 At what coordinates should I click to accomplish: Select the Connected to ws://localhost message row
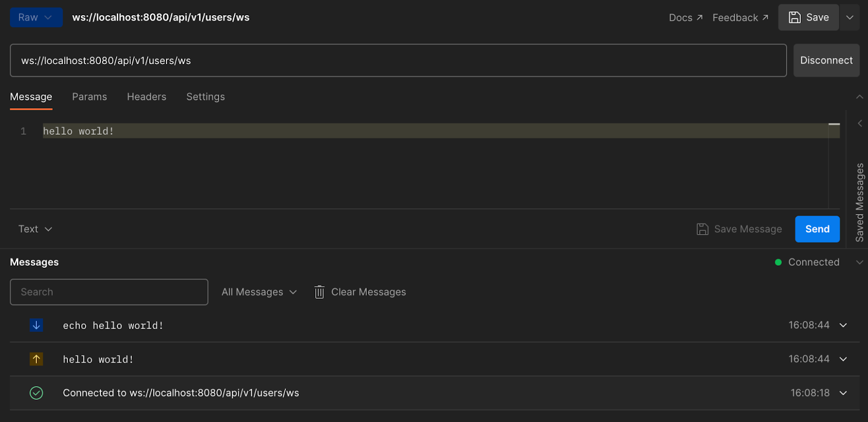click(x=435, y=393)
